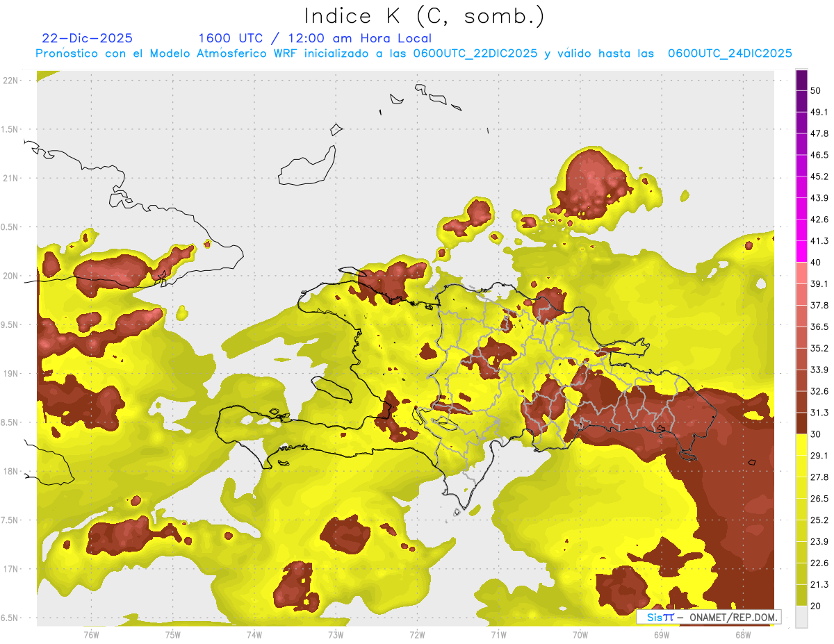834x644 pixels.
Task: Click the color scale value 47.8
Action: click(819, 133)
